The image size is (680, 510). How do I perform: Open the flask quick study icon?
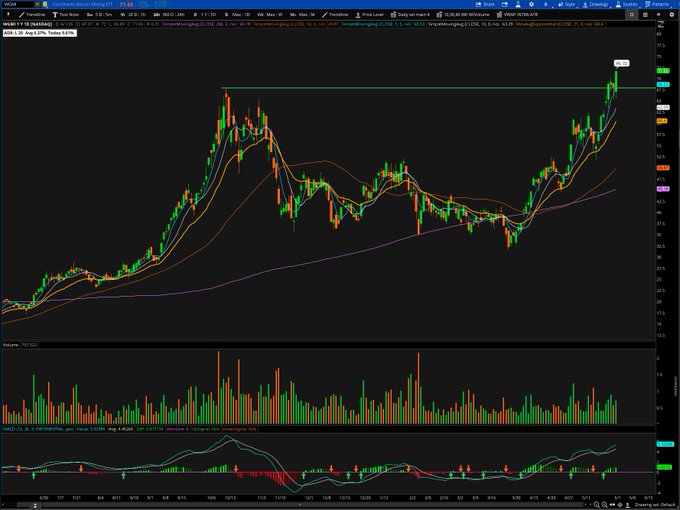coord(518,4)
